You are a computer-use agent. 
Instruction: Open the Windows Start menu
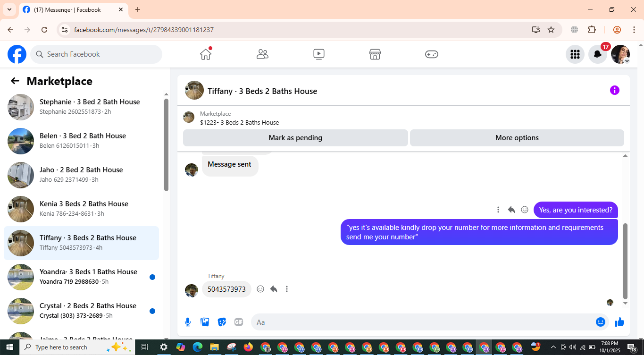click(x=9, y=347)
